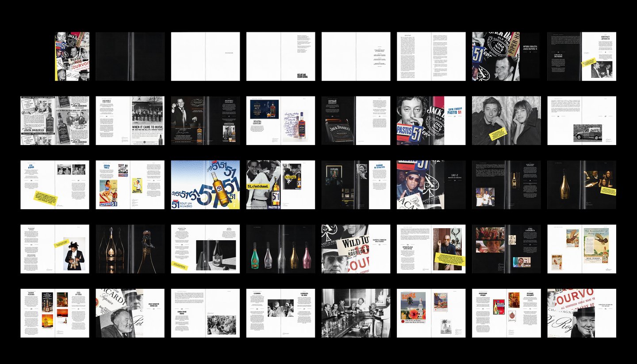Open the blue '51 Tout un numéro' spread
Image resolution: width=637 pixels, height=364 pixels.
(206, 185)
